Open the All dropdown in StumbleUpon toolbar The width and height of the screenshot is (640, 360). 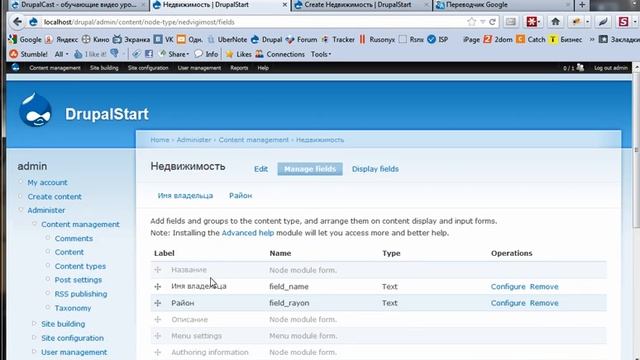pyautogui.click(x=62, y=54)
